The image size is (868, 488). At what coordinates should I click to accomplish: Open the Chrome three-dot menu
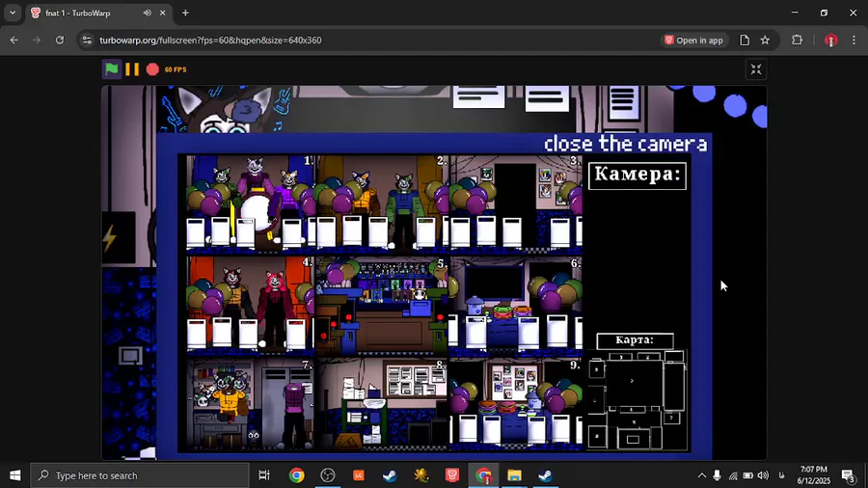coord(854,40)
